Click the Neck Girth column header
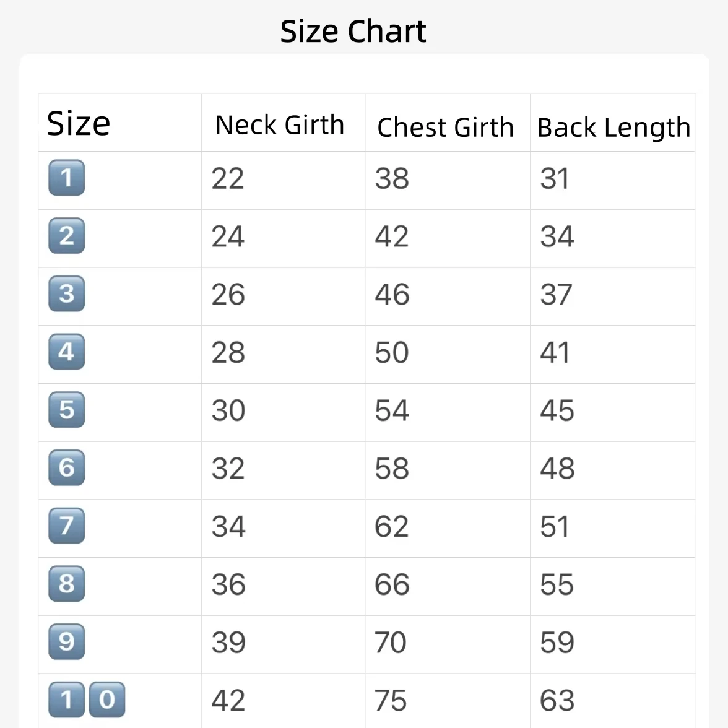The height and width of the screenshot is (728, 728). 280,125
